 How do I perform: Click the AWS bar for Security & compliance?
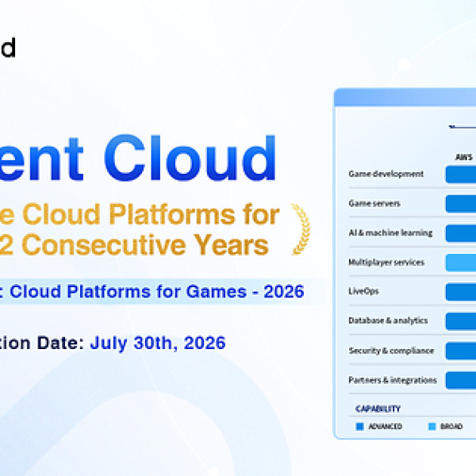(461, 351)
